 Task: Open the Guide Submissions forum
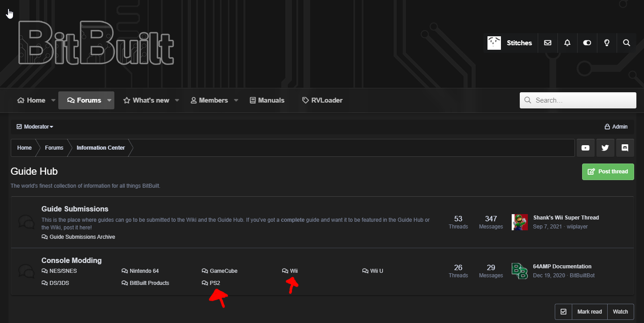(x=75, y=209)
